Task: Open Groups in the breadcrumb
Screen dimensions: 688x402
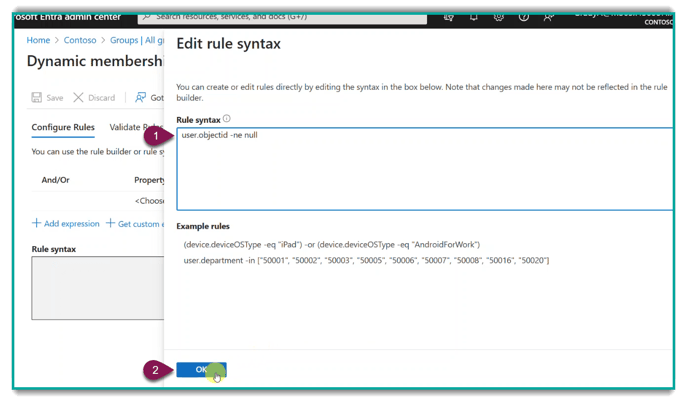Action: click(x=124, y=41)
